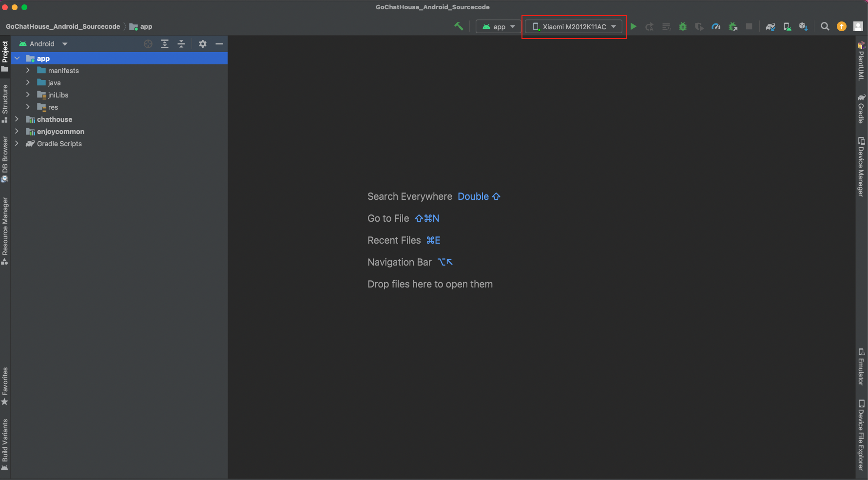This screenshot has height=480, width=868.
Task: Expand the chathouse module
Action: click(17, 119)
